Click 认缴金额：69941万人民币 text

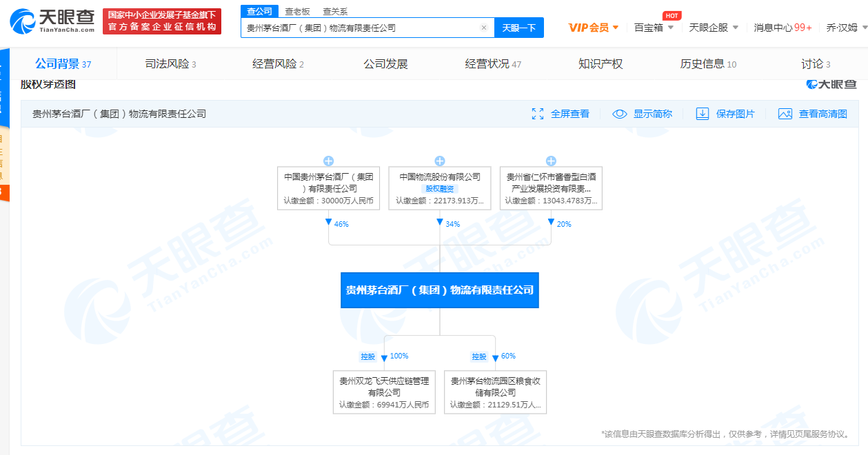[384, 405]
